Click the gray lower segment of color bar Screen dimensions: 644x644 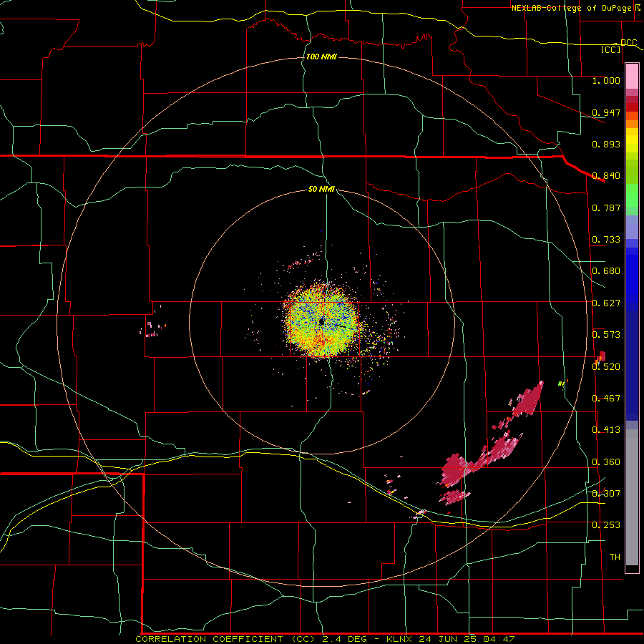point(632,497)
